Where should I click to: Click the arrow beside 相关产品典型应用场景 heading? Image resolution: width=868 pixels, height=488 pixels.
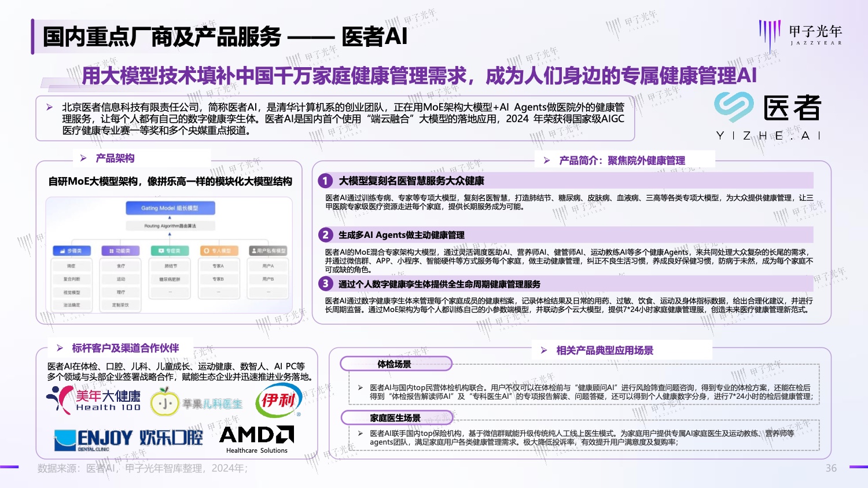pos(544,350)
